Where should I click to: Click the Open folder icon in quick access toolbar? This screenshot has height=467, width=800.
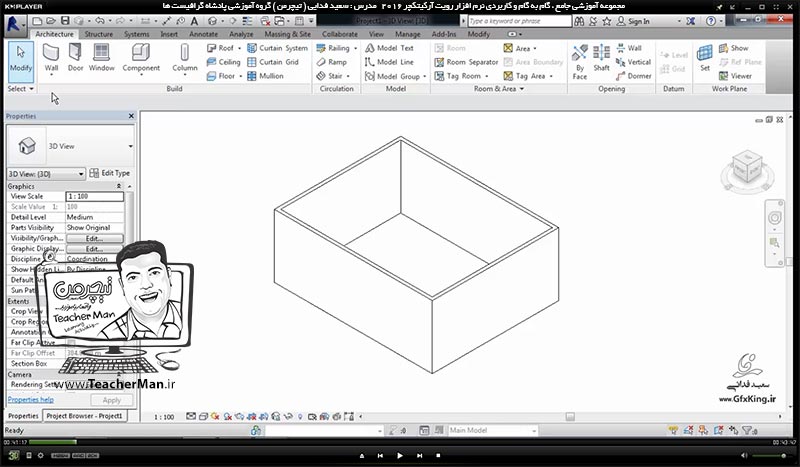51,21
